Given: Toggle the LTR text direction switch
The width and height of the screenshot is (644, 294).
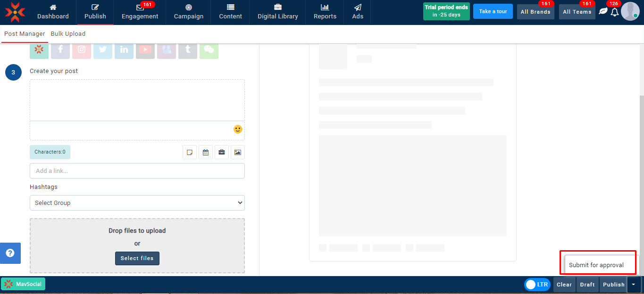Looking at the screenshot, I should 537,285.
